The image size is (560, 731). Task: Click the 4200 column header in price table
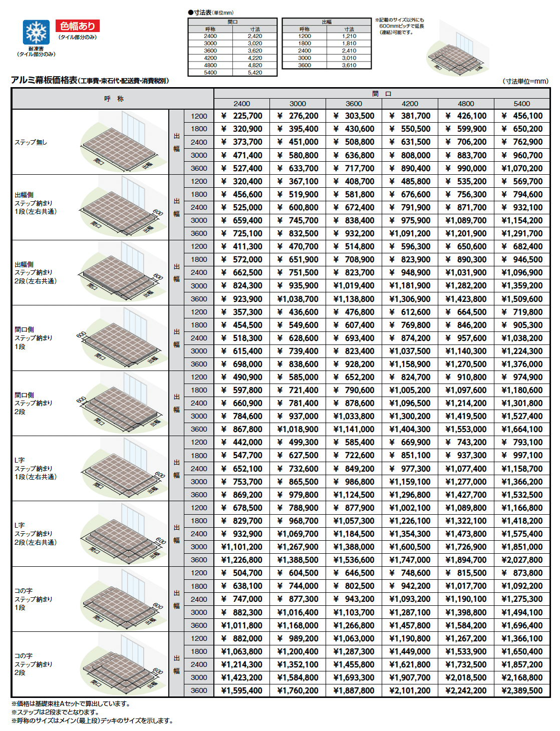(410, 104)
